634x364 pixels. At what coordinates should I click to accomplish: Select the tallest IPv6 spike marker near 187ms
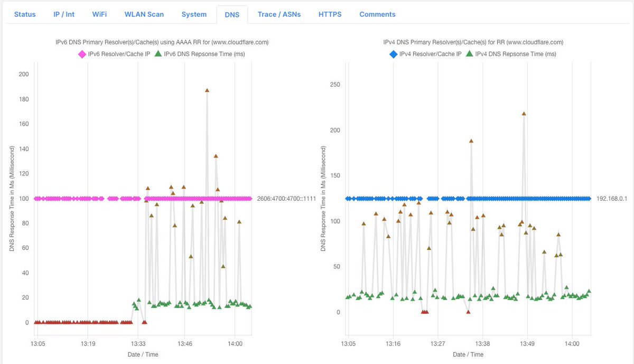tap(207, 90)
